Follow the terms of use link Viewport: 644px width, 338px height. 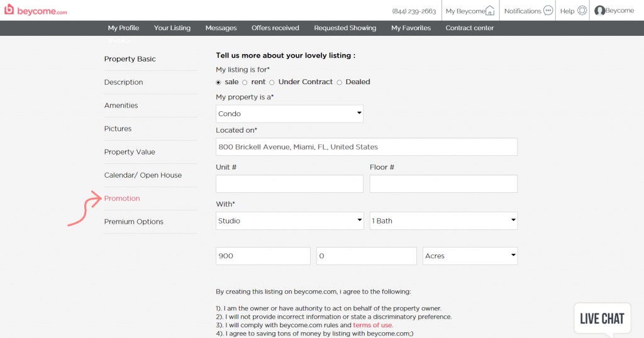(x=373, y=325)
